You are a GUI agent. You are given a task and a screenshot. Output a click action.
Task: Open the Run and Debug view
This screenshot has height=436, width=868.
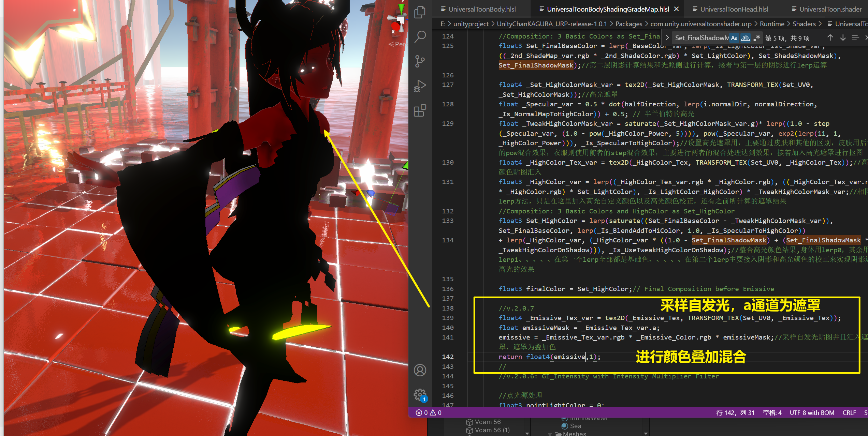[x=420, y=86]
